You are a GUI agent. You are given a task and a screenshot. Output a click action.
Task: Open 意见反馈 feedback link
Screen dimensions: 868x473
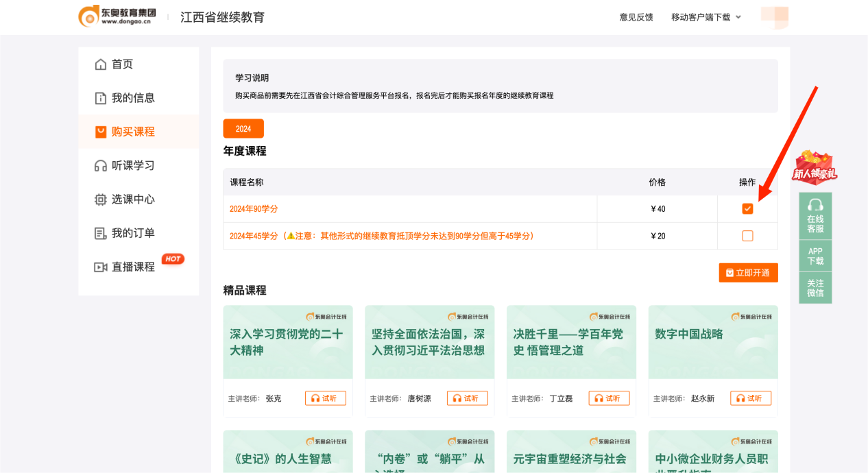tap(635, 17)
